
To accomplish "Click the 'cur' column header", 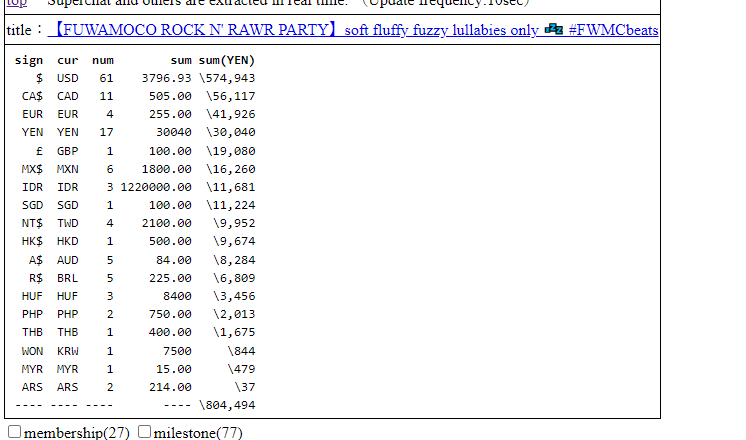I will 68,61.
